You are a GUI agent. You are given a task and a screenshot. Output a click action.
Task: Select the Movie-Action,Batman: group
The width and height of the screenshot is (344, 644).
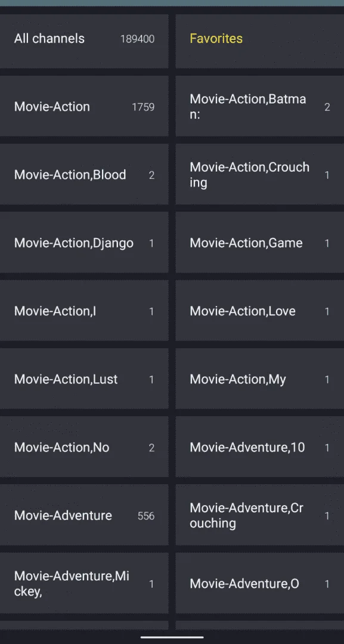point(260,106)
